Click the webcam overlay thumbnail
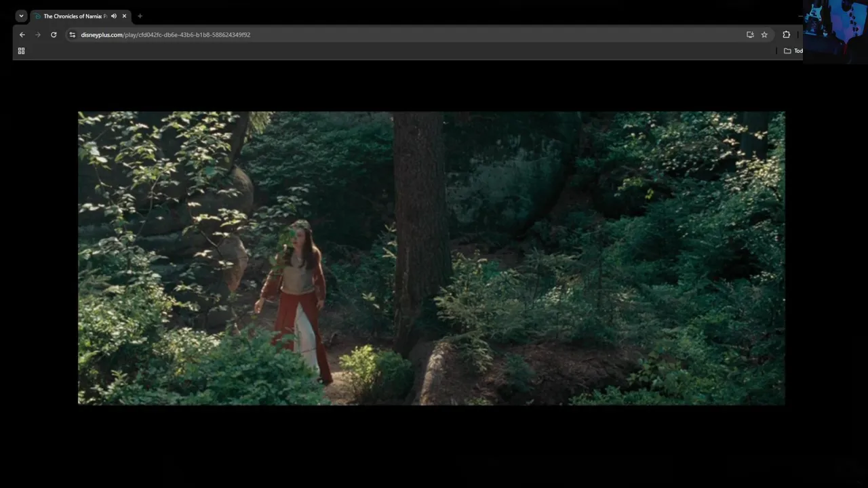Viewport: 868px width, 488px height. click(x=835, y=31)
